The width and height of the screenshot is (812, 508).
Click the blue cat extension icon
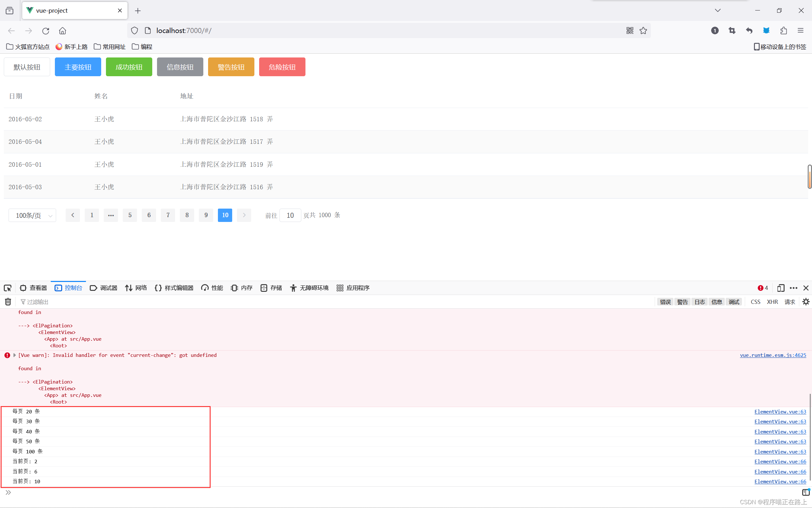pos(766,30)
